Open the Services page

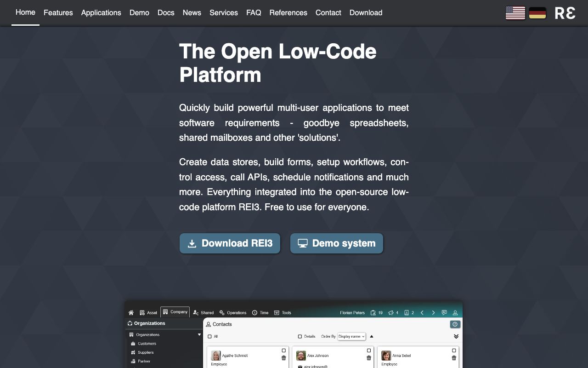pos(224,13)
